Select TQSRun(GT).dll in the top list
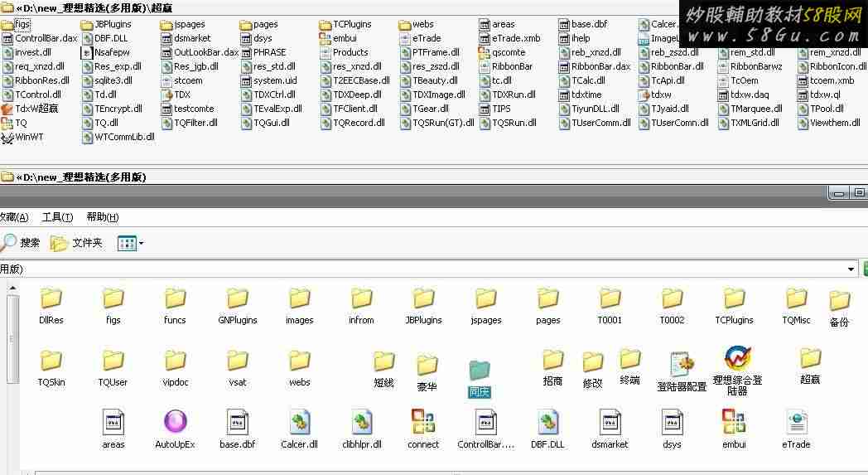Image resolution: width=868 pixels, height=475 pixels. pyautogui.click(x=436, y=123)
